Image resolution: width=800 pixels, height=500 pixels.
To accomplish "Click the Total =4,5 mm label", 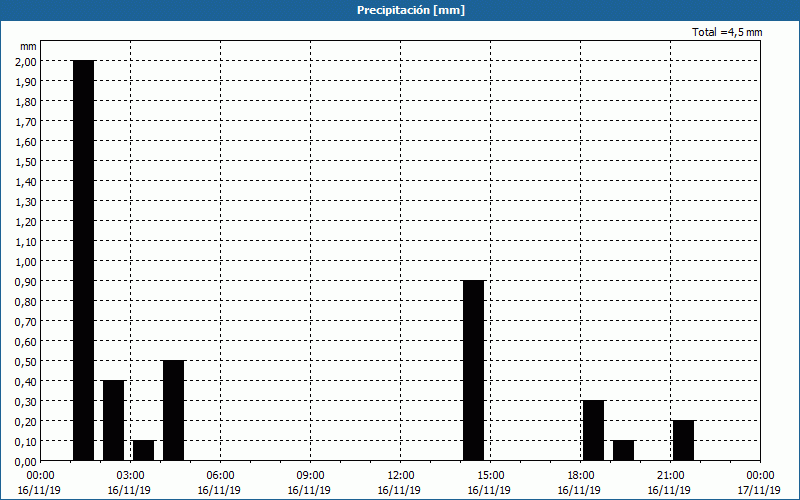I will [727, 32].
